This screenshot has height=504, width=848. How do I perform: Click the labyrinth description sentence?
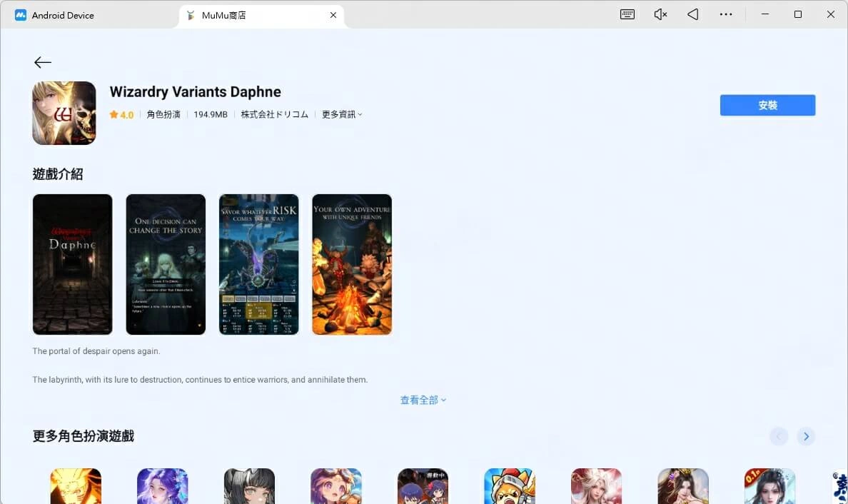coord(200,380)
